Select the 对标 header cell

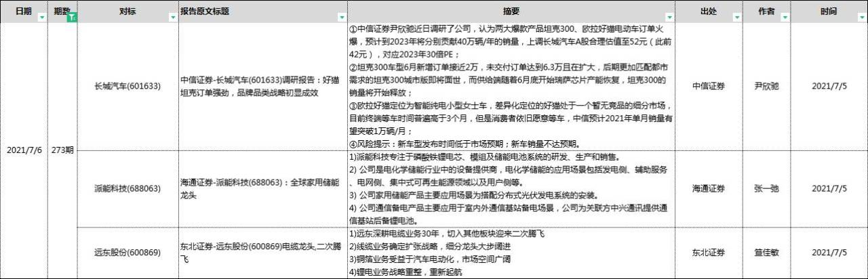point(127,12)
